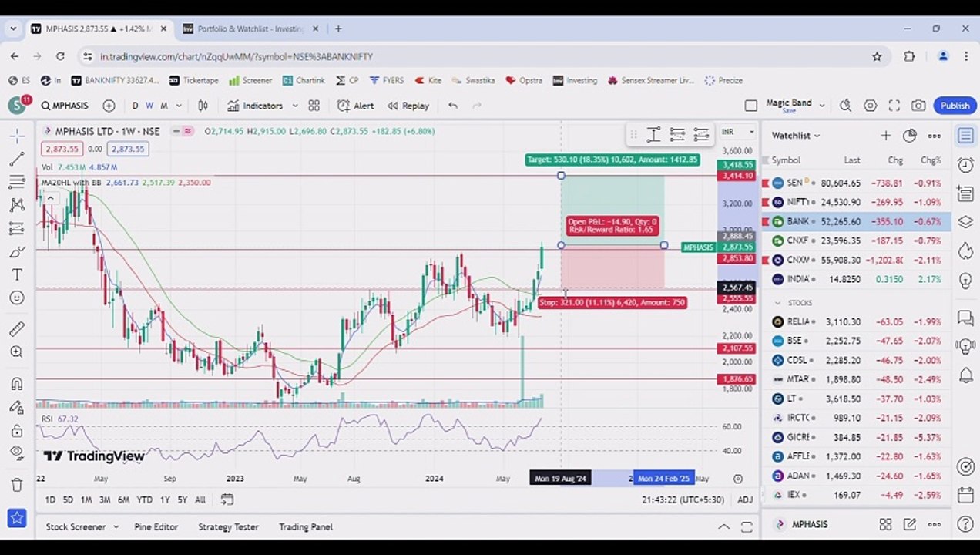Switch to the W weekly interval

149,106
